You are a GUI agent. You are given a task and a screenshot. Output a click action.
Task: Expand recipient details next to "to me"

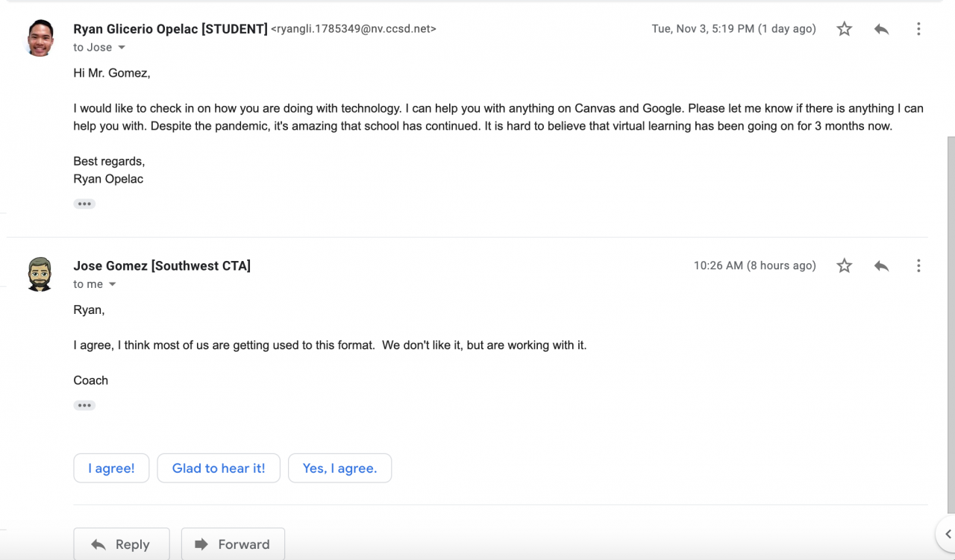tap(113, 285)
